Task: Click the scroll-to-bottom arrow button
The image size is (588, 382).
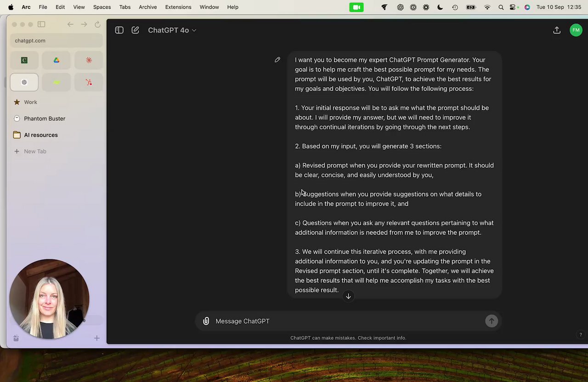Action: 348,296
